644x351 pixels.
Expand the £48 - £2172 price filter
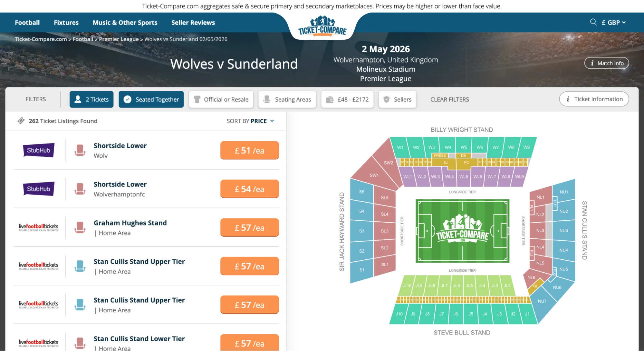[347, 99]
